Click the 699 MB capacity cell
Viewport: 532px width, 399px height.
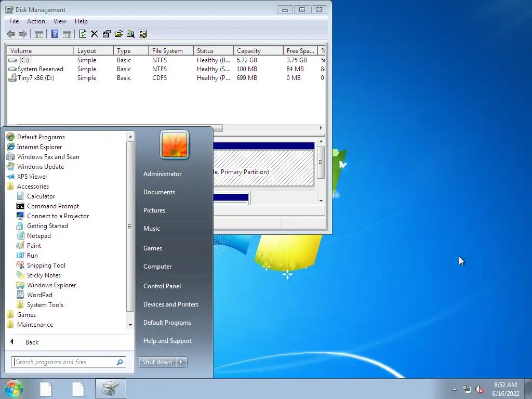click(247, 78)
